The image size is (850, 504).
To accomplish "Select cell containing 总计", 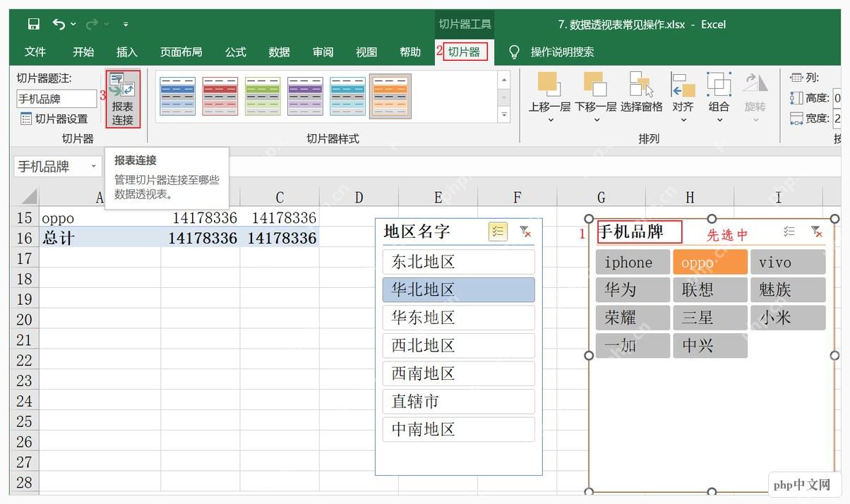I will 100,238.
